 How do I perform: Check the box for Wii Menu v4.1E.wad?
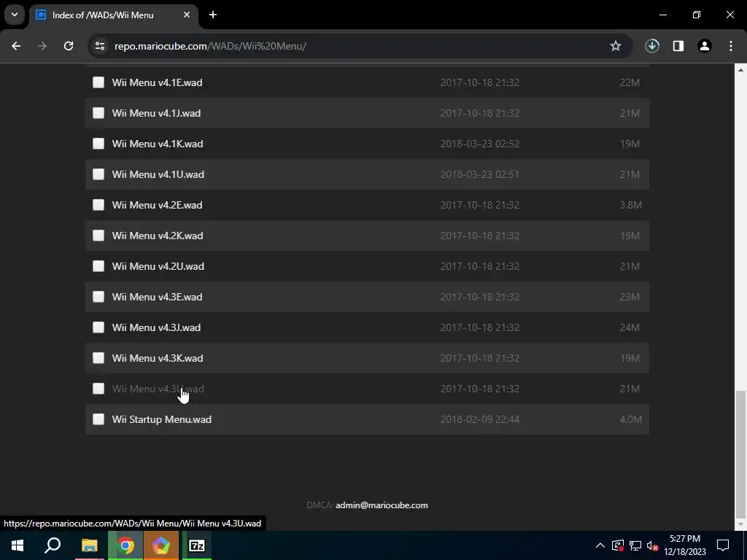pyautogui.click(x=98, y=82)
